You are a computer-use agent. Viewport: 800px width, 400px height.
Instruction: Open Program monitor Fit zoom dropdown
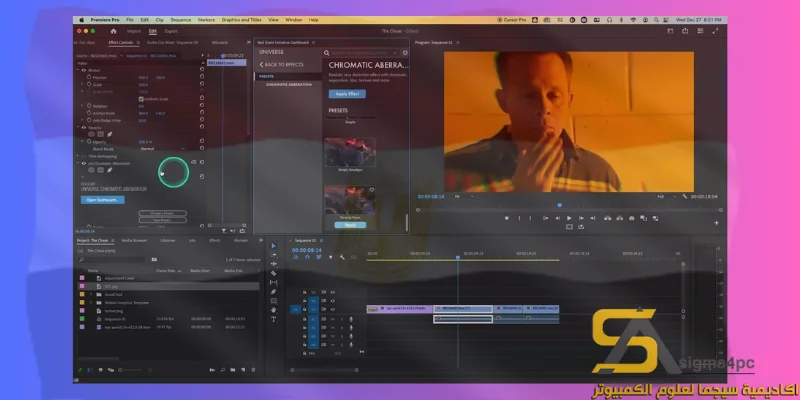coord(463,196)
